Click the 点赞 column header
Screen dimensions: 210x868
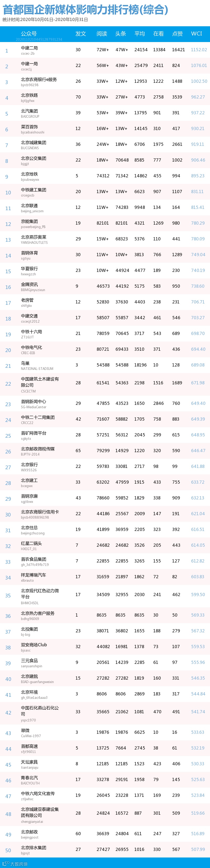coord(177,34)
